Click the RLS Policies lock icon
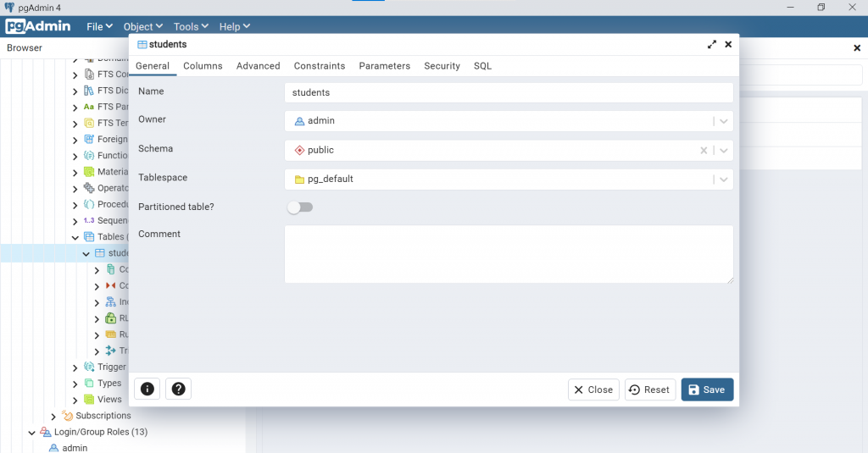Image resolution: width=868 pixels, height=453 pixels. [x=111, y=318]
